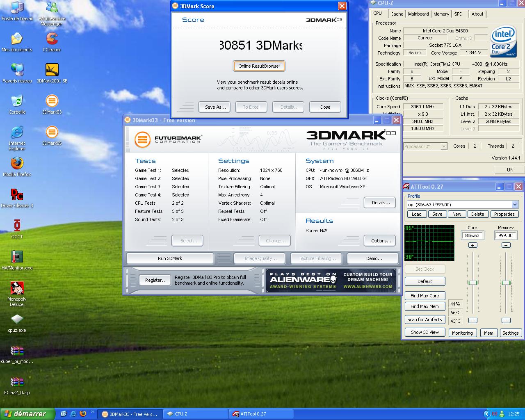Click Show 3D View button
The image size is (525, 420).
[x=425, y=332]
